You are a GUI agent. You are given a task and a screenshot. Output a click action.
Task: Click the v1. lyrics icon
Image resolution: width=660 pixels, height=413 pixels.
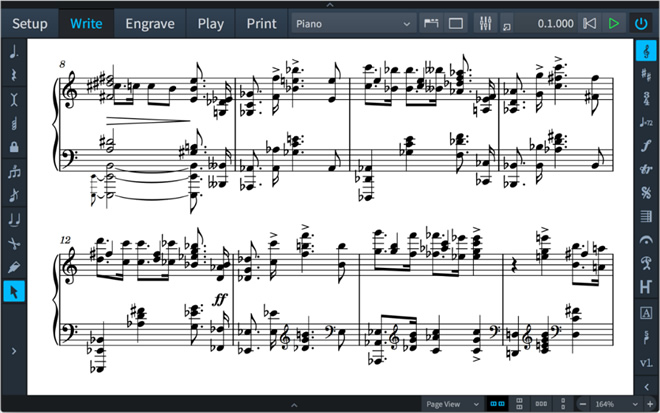[646, 362]
